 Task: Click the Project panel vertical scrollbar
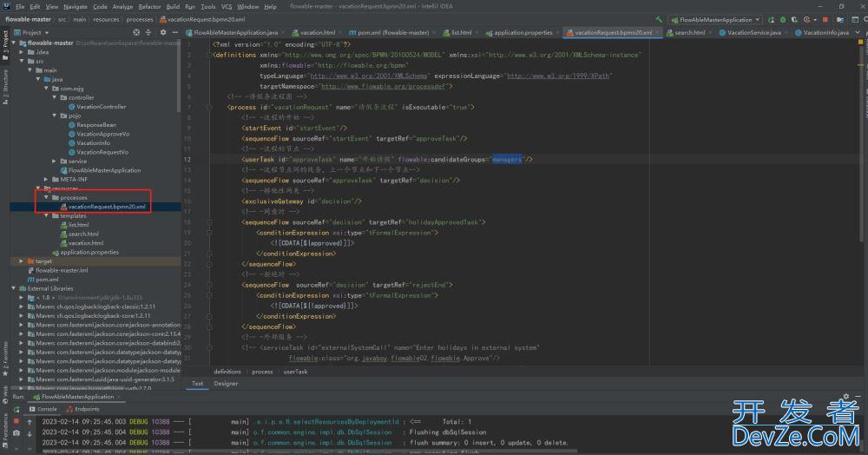pos(179,77)
